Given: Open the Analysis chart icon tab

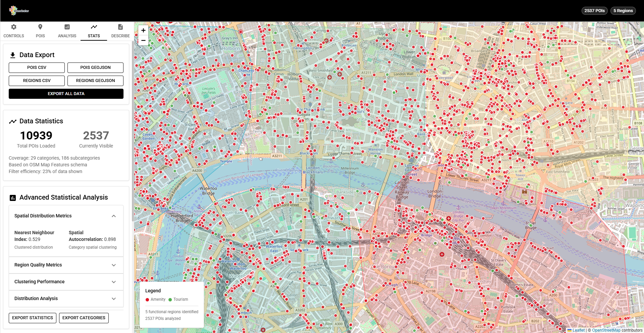Looking at the screenshot, I should [x=67, y=27].
